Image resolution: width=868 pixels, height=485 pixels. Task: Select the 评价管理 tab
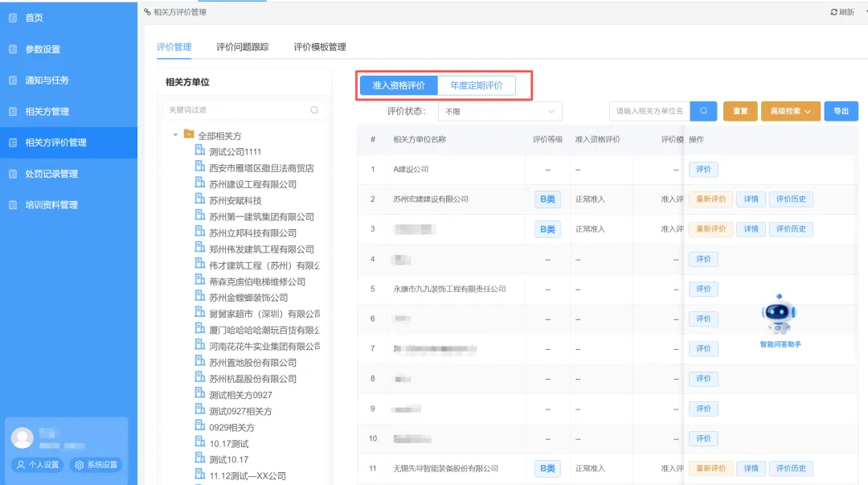click(174, 47)
